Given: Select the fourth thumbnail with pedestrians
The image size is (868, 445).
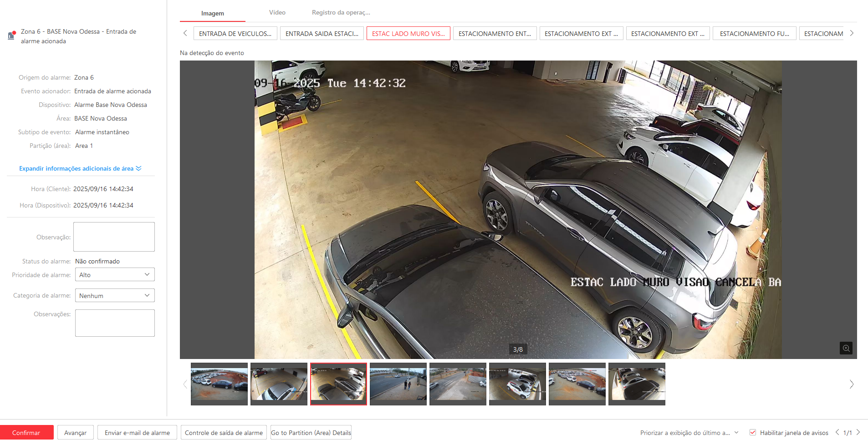Looking at the screenshot, I should [x=398, y=384].
